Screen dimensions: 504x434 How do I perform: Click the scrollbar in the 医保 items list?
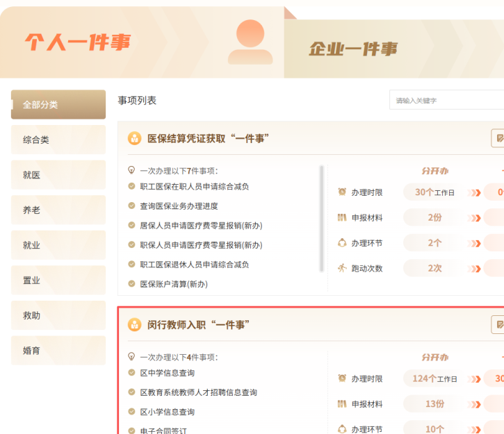pyautogui.click(x=321, y=219)
